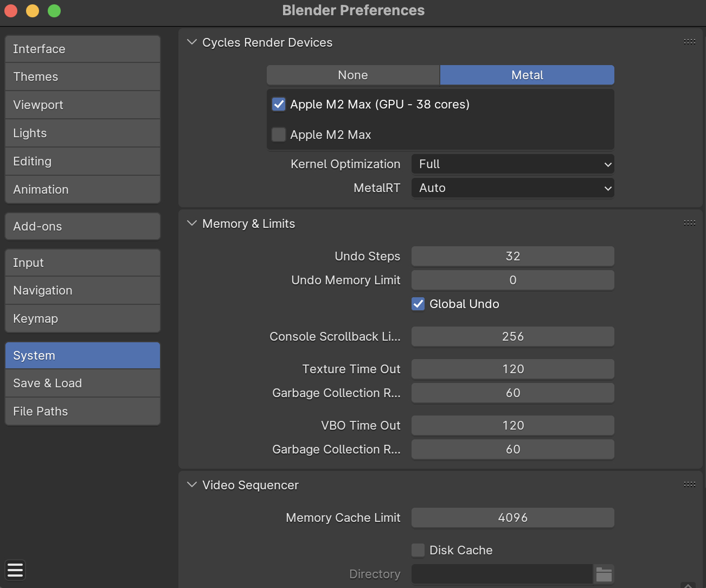Screen dimensions: 706x588
Task: Click the Undo Steps label
Action: 368,256
